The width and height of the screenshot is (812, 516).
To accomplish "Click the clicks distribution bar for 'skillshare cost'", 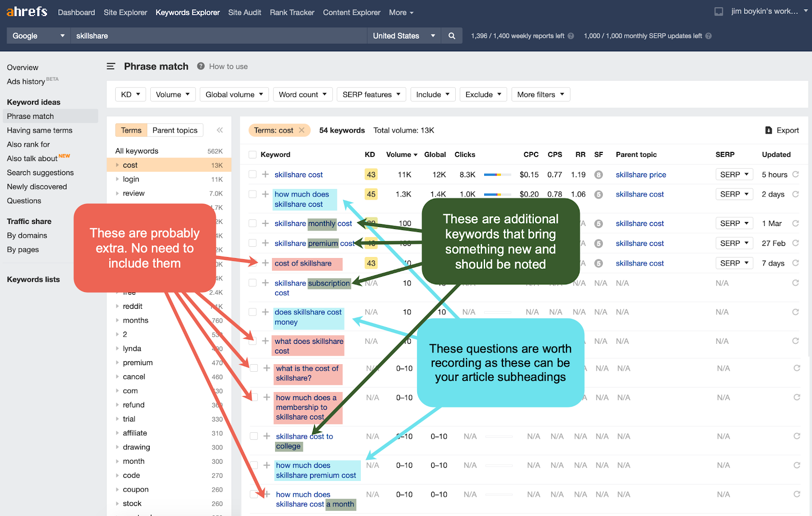I will [498, 175].
